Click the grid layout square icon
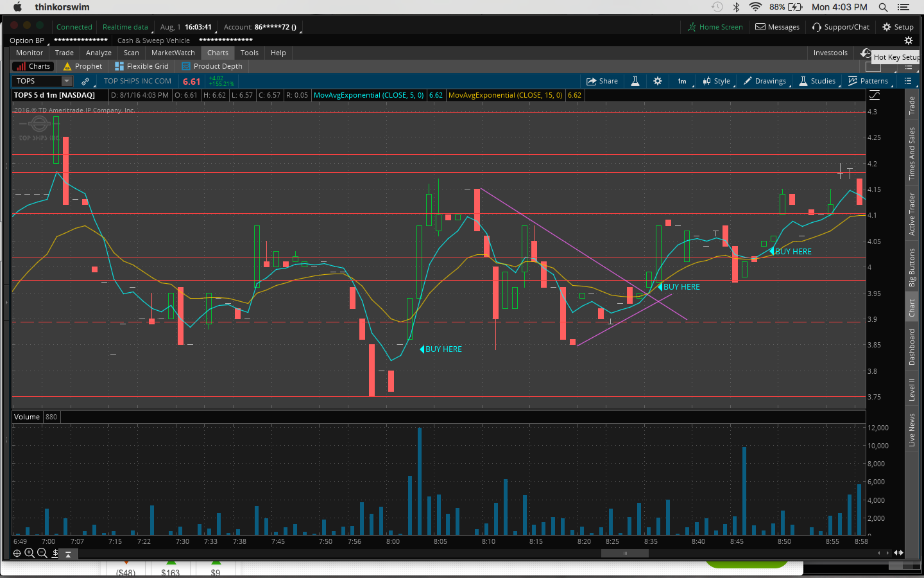The height and width of the screenshot is (578, 924). pos(873,67)
